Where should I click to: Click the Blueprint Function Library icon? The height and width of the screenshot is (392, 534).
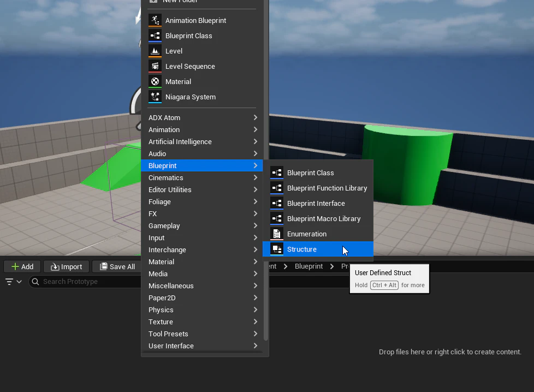[x=277, y=188]
